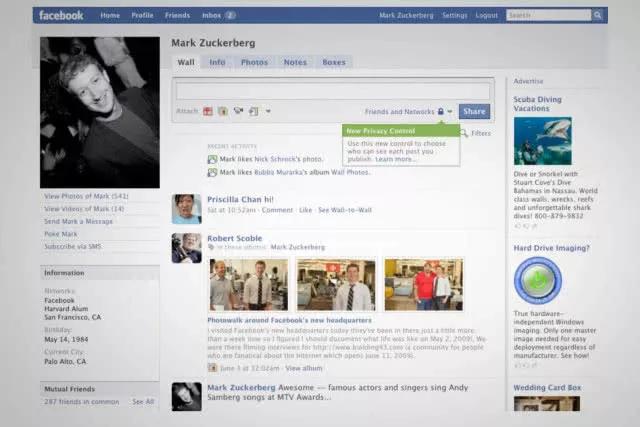Open the Profile menu item
The width and height of the screenshot is (640, 427).
(142, 16)
